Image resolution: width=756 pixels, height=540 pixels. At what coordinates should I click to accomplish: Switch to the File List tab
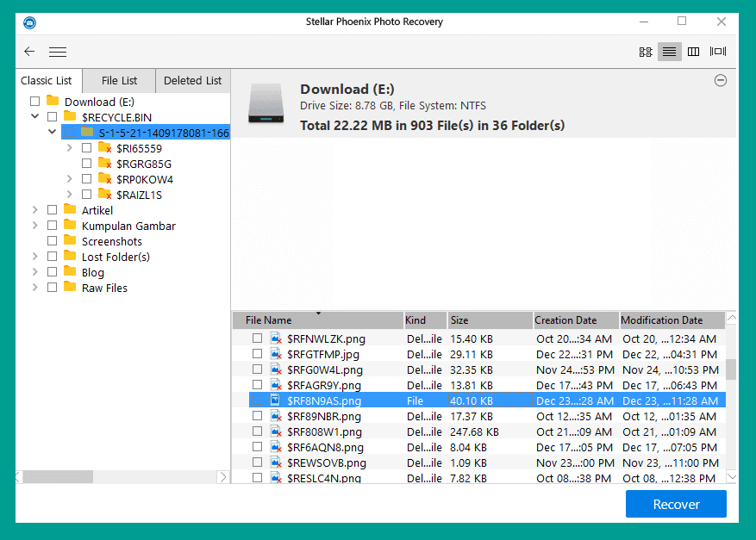[119, 80]
